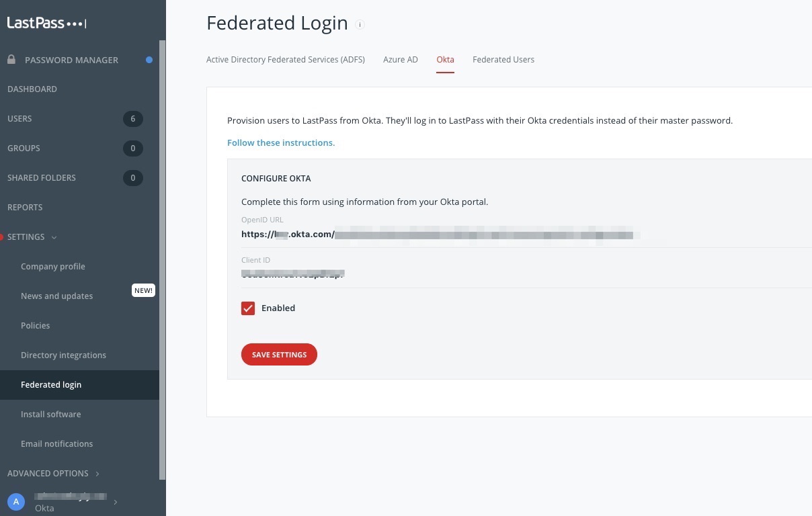Image resolution: width=812 pixels, height=516 pixels.
Task: Open the Federated Users tab
Action: (x=503, y=60)
